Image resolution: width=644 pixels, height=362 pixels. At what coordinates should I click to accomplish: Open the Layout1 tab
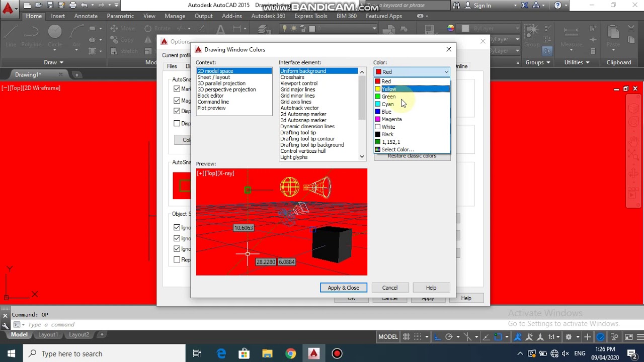pyautogui.click(x=48, y=334)
